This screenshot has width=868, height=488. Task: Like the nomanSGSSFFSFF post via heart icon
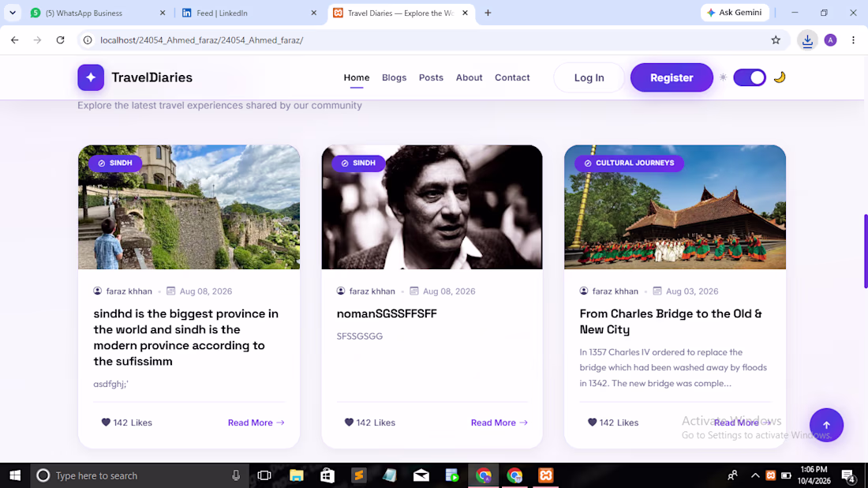[x=349, y=422]
